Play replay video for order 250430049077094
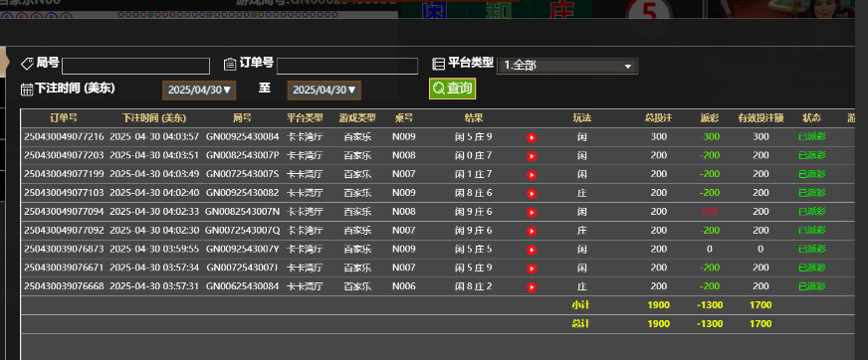Screen dimensions: 868x360 (532, 213)
